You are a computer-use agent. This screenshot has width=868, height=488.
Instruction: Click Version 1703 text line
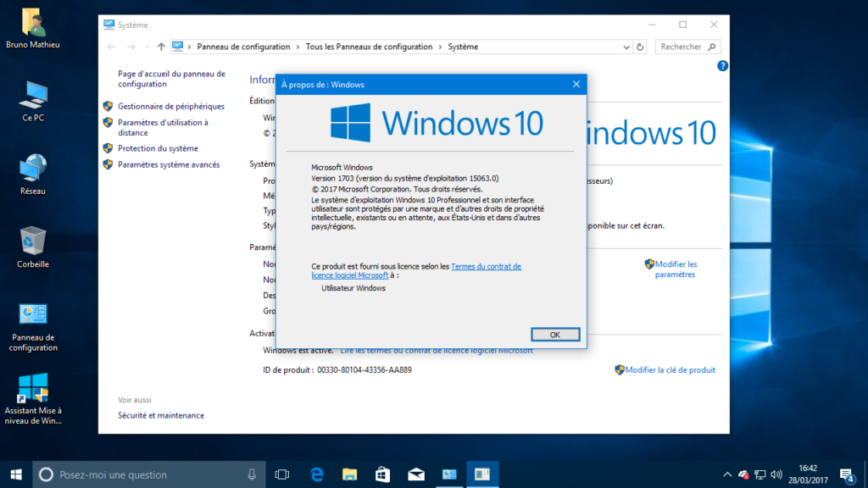404,178
